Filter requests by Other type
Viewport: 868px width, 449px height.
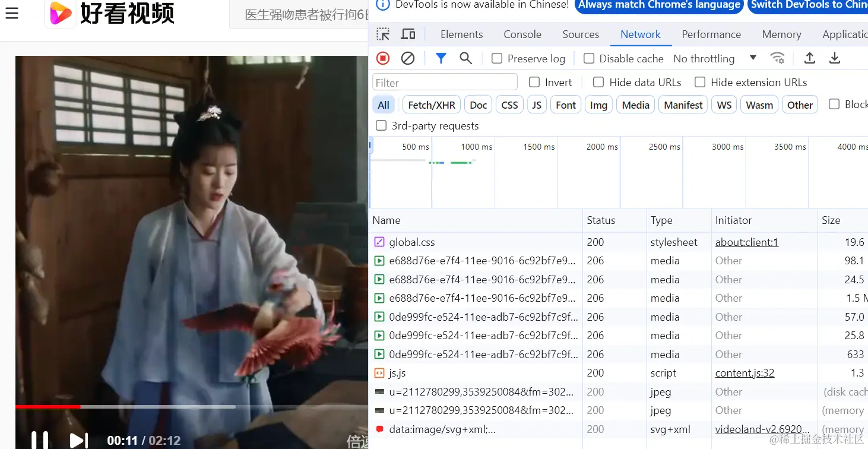(x=800, y=105)
